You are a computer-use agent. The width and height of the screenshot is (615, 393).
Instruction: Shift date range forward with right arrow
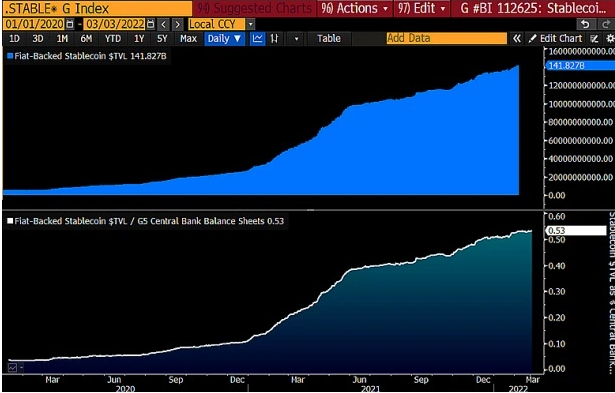[x=178, y=24]
